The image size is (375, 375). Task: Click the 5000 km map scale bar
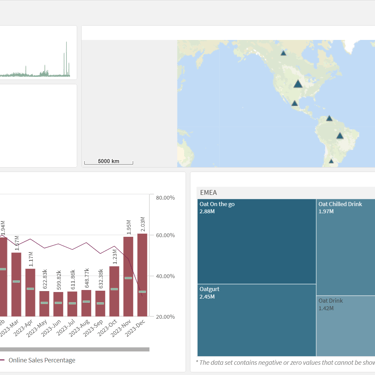tap(109, 161)
